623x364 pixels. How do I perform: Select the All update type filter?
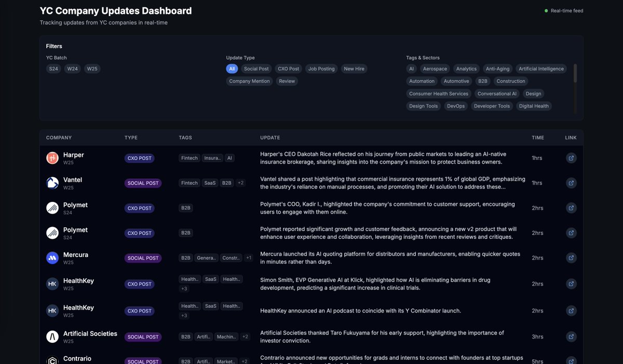click(x=232, y=69)
